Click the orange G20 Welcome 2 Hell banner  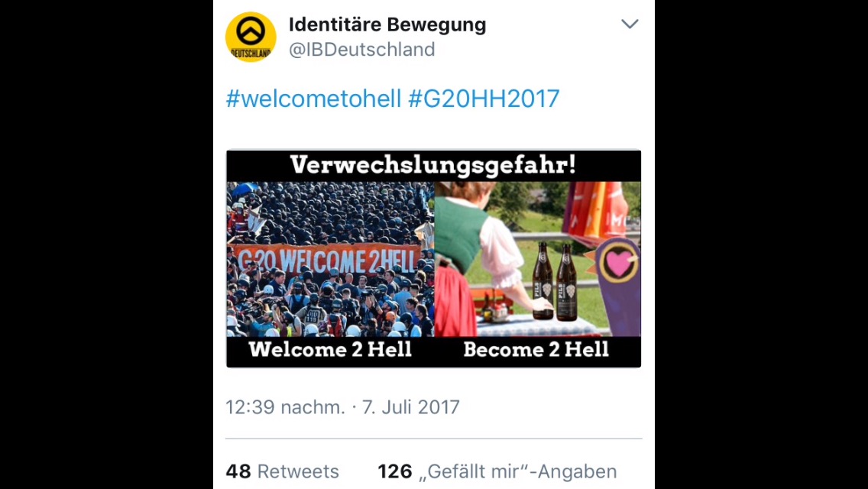coord(326,260)
